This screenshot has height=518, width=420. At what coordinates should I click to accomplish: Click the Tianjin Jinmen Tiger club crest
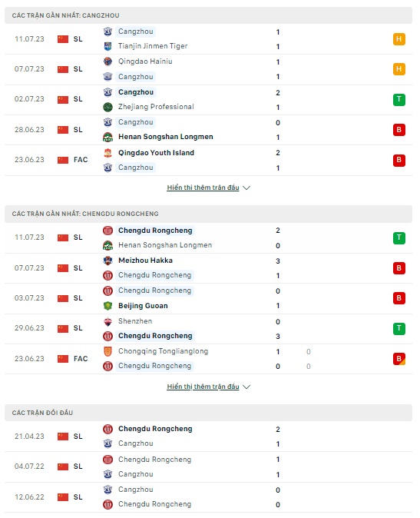(107, 46)
